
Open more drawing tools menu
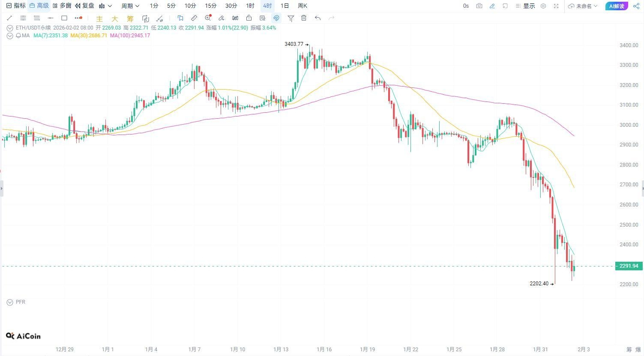(x=78, y=18)
